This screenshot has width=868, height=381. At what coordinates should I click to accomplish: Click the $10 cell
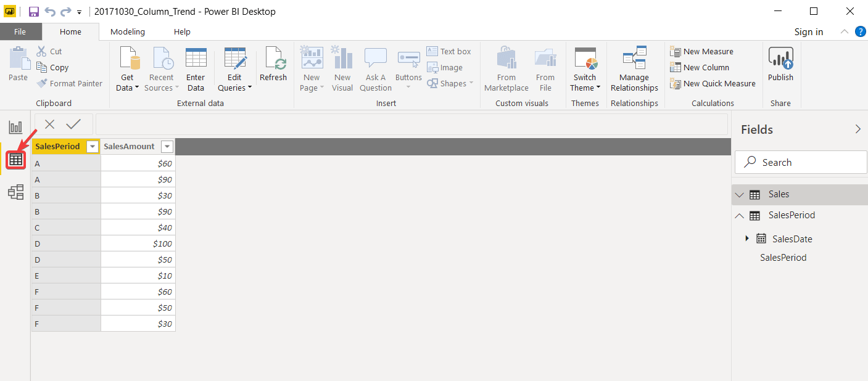point(138,276)
